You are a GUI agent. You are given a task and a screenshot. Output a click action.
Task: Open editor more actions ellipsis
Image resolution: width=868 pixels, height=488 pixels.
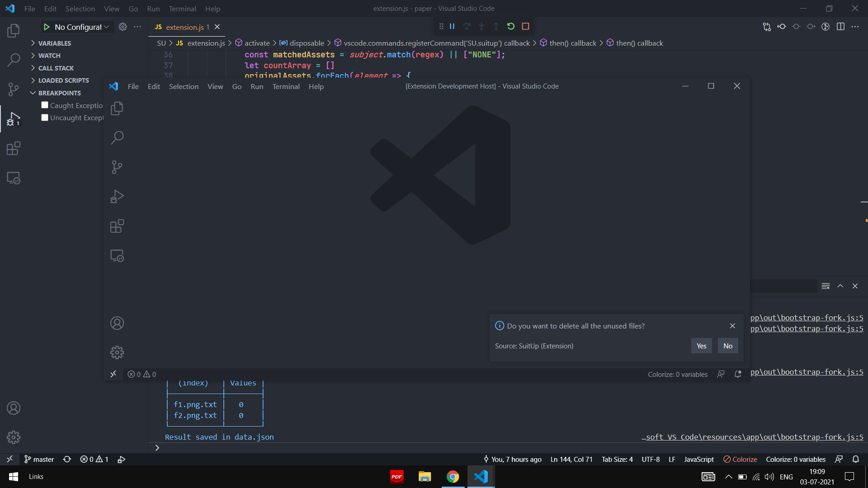[855, 27]
